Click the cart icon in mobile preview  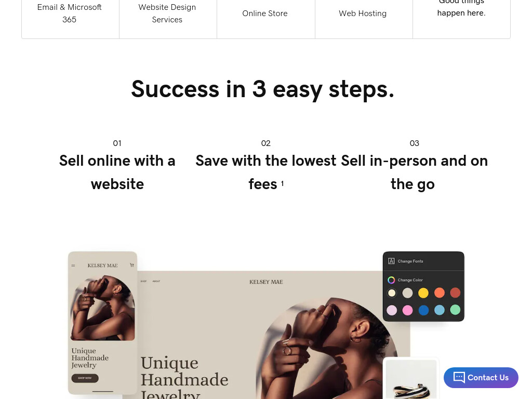[131, 265]
